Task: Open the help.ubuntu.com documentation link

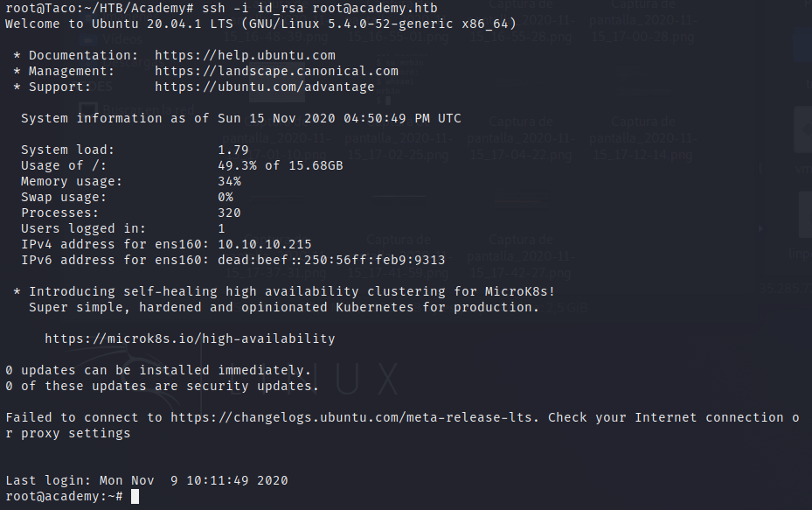Action: (245, 55)
